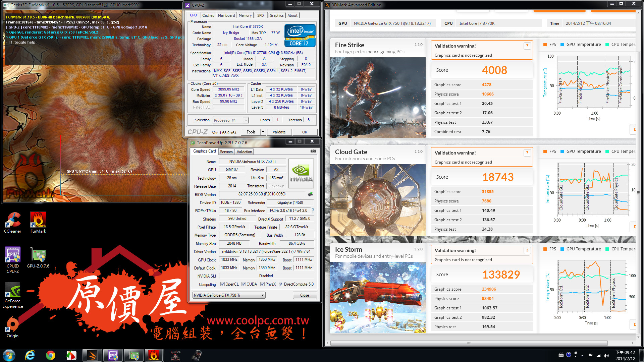Click the Windows Start orb
Image resolution: width=644 pixels, height=362 pixels.
click(9, 355)
